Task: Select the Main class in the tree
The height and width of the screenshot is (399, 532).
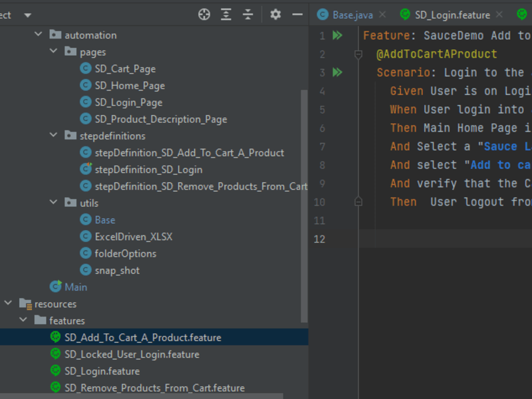Action: click(x=76, y=287)
